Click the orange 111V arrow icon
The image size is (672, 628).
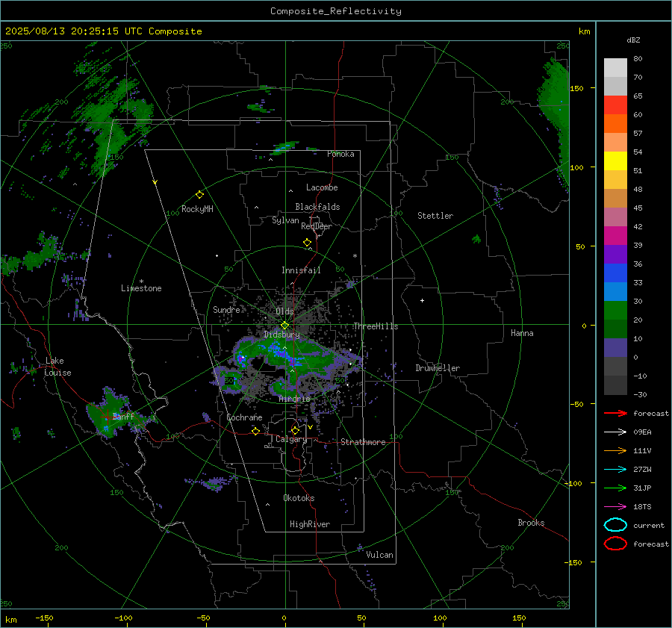[615, 450]
